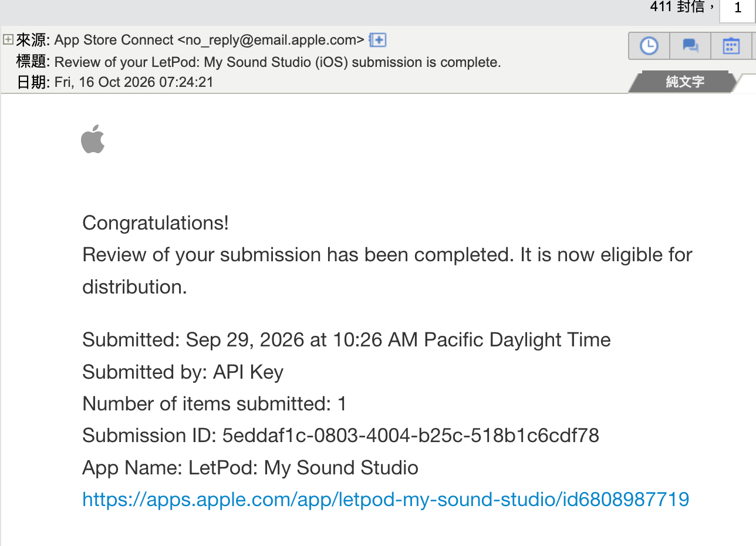756x546 pixels.
Task: Switch to the 純文字 tab
Action: pos(684,82)
